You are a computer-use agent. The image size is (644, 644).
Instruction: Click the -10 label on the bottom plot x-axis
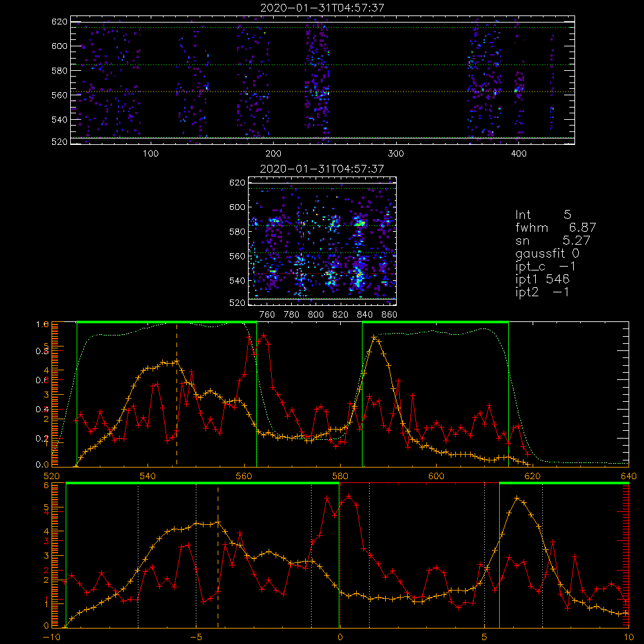[51, 637]
